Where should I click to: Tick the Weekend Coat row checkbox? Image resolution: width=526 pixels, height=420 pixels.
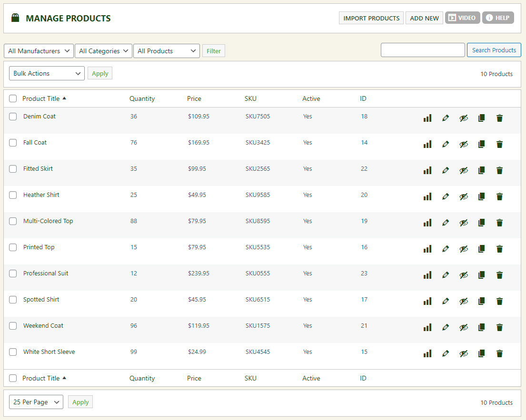pyautogui.click(x=13, y=326)
